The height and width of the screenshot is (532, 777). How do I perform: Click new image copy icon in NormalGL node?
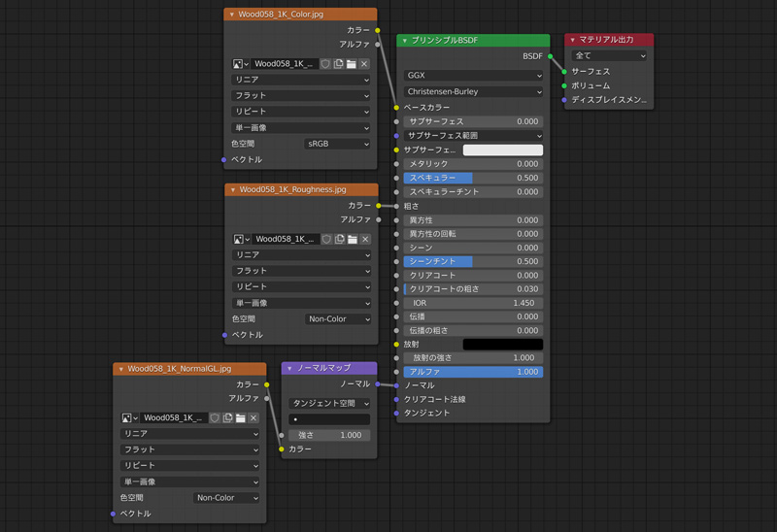point(228,418)
